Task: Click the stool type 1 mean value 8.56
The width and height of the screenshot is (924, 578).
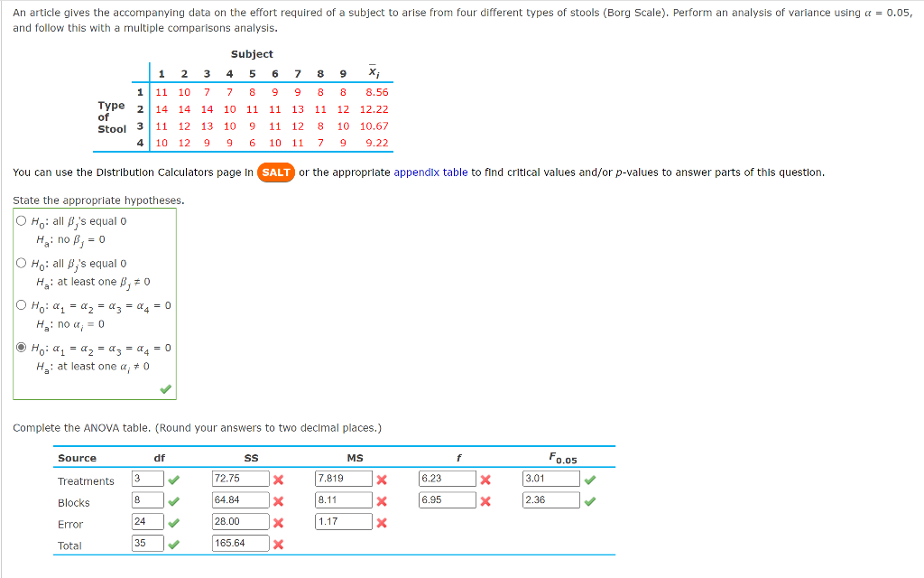Action: (377, 92)
